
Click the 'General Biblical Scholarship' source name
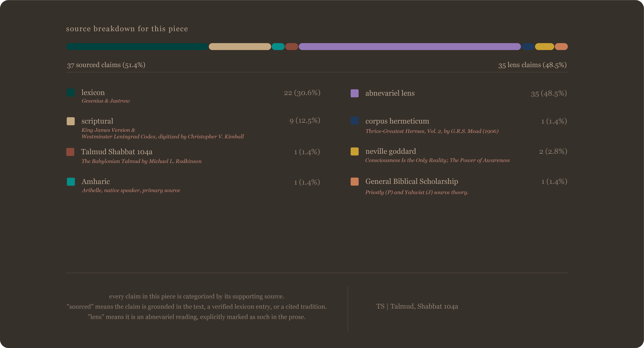[412, 181]
